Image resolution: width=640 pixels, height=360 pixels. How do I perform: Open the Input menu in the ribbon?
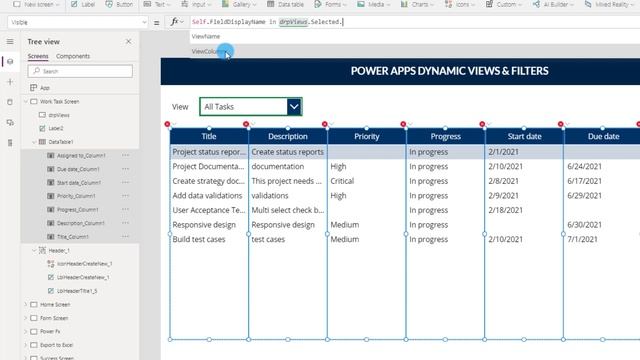click(196, 4)
